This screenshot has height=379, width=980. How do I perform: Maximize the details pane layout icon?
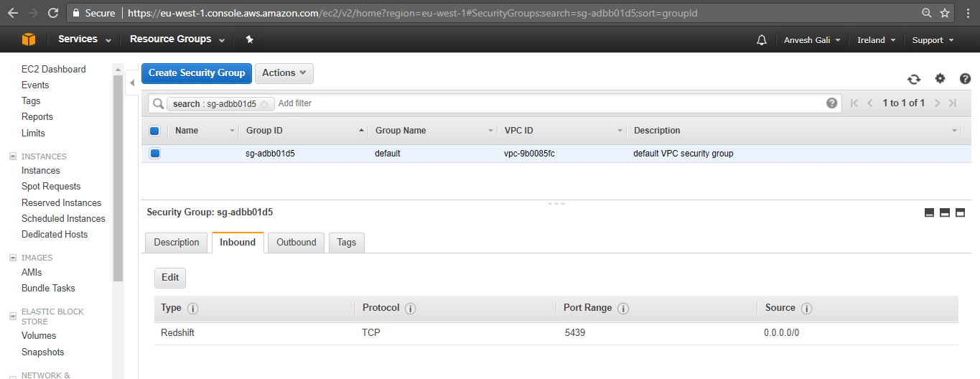pyautogui.click(x=960, y=212)
